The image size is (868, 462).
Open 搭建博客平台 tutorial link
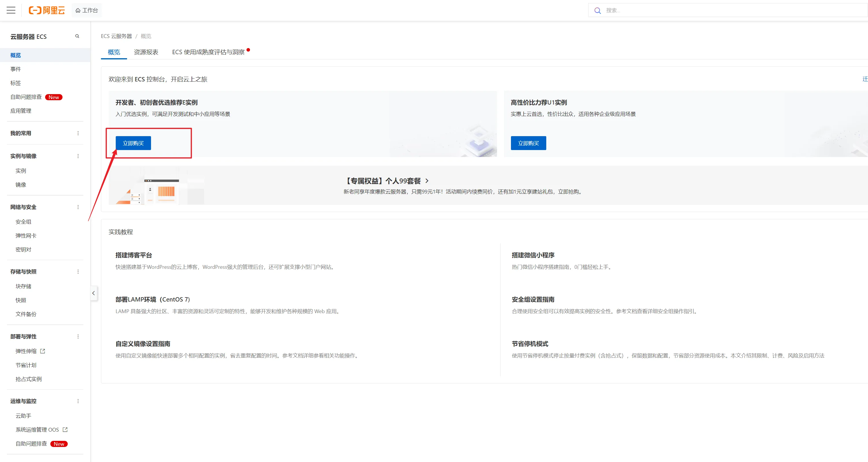coord(133,255)
